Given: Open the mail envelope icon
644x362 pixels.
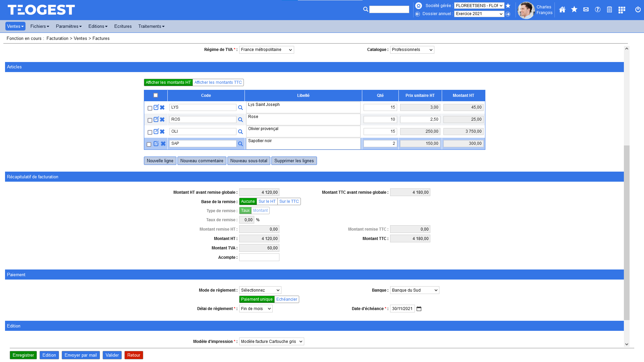Looking at the screenshot, I should [586, 10].
